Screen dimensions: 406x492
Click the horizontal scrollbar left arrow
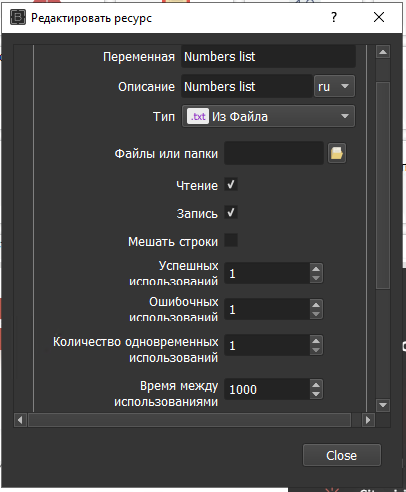pos(20,420)
